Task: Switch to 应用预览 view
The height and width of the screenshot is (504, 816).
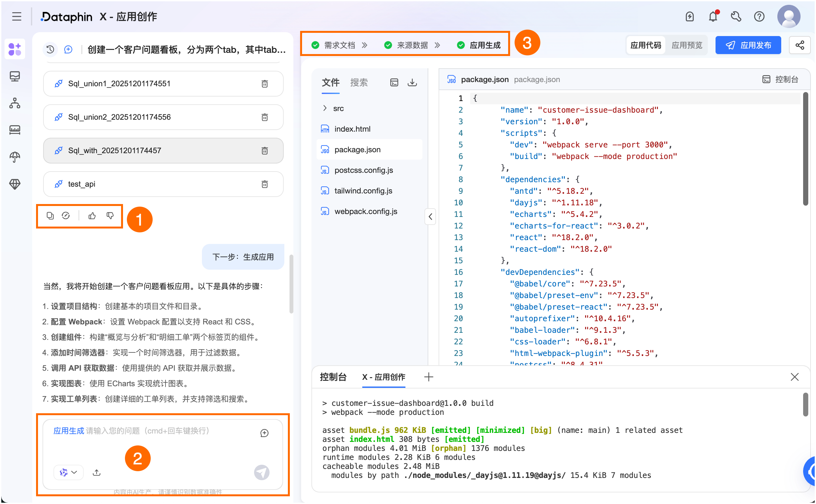Action: coord(687,45)
